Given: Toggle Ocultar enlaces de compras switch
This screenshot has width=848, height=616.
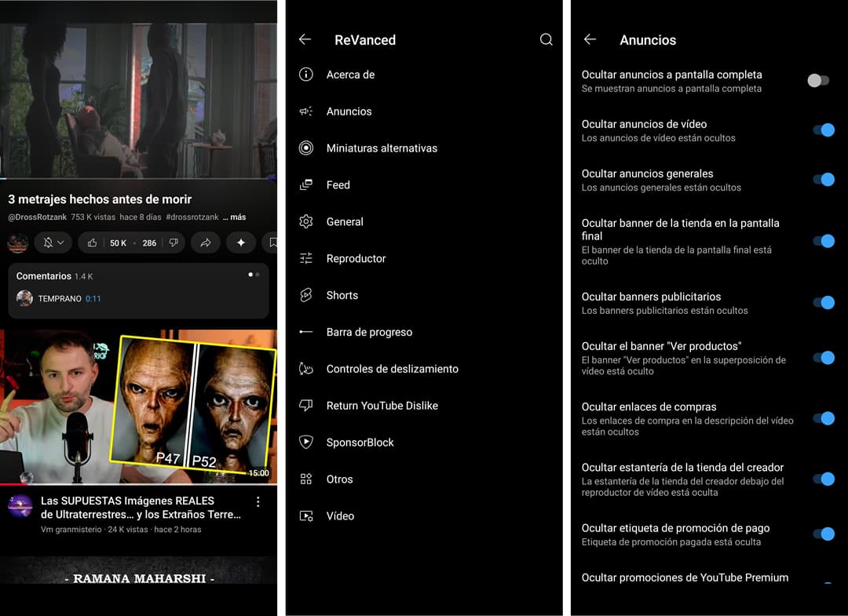Looking at the screenshot, I should [824, 418].
